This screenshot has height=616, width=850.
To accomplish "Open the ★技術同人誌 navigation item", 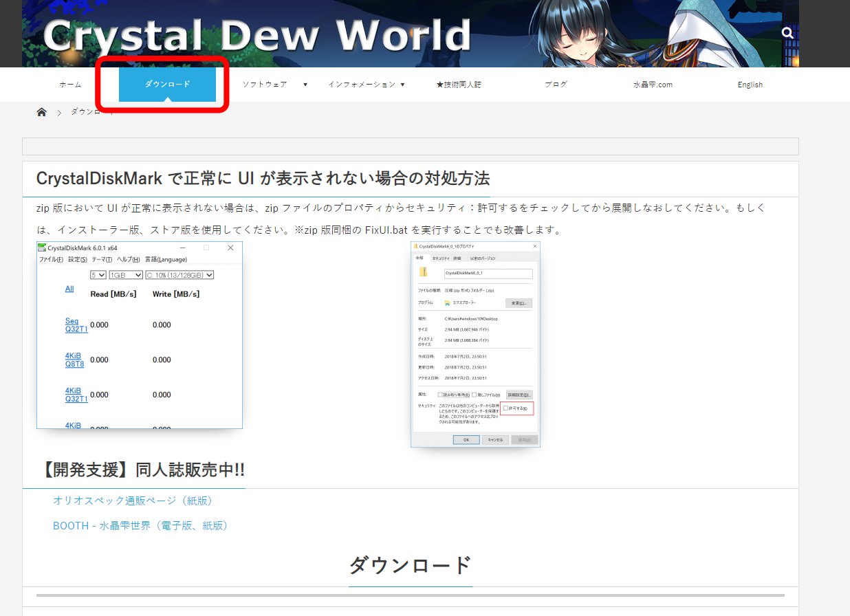I will click(x=459, y=85).
